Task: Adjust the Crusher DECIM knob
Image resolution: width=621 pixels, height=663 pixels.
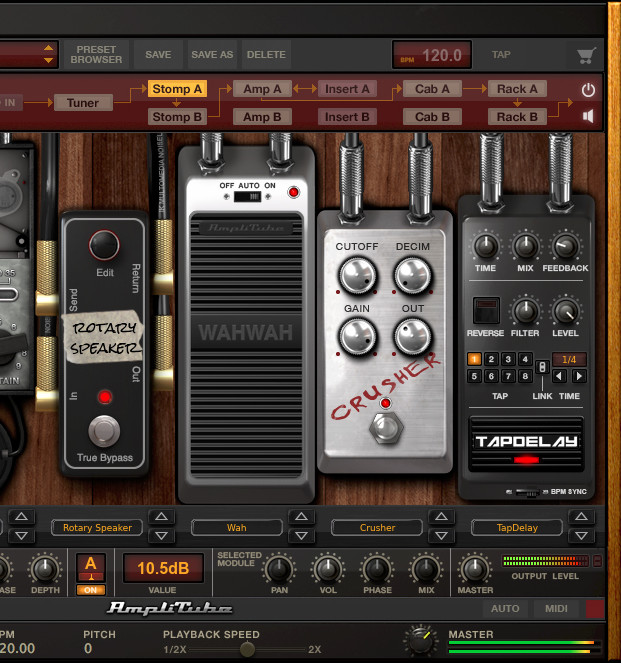Action: click(x=412, y=276)
